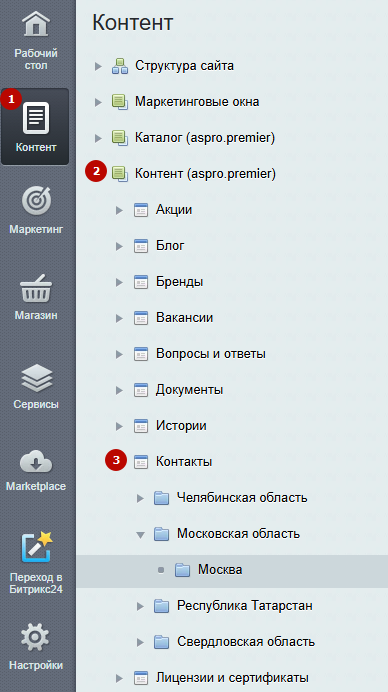Open the Настройки gear icon
Image resolution: width=388 pixels, height=692 pixels.
pos(36,638)
